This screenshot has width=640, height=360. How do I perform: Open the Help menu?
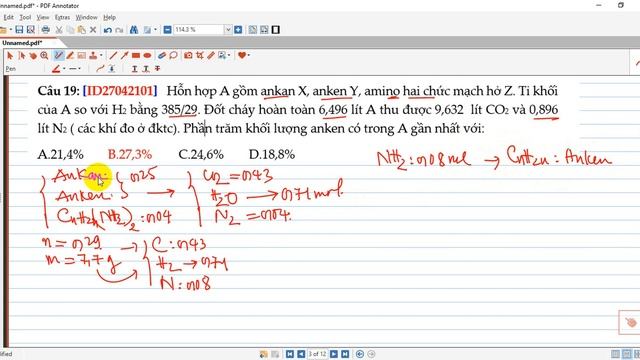click(x=109, y=18)
